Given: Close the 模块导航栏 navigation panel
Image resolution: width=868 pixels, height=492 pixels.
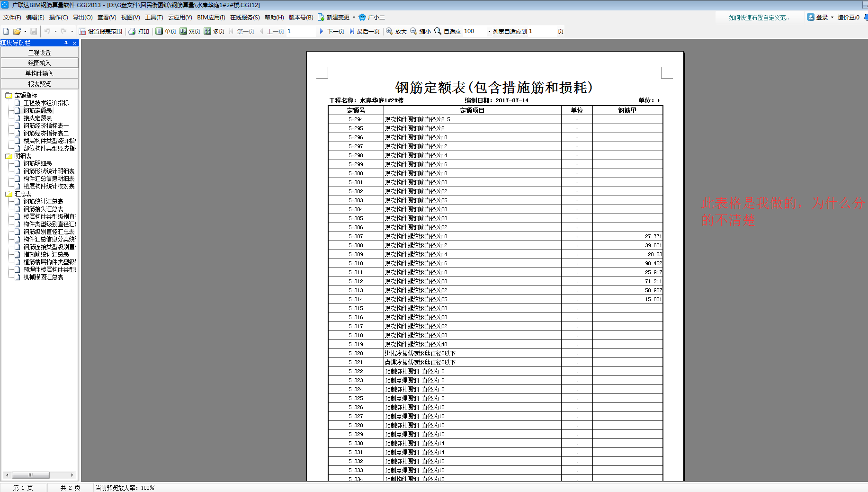Looking at the screenshot, I should coord(74,43).
